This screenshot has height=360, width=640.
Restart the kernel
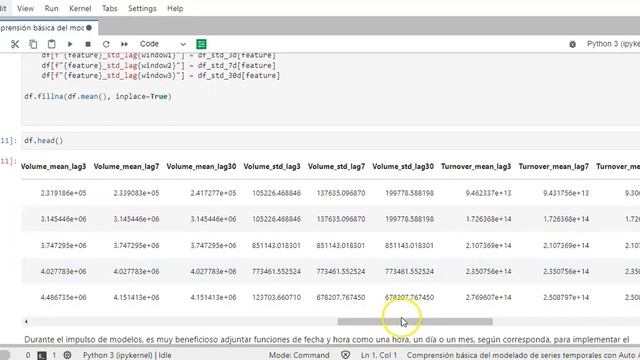[x=106, y=44]
